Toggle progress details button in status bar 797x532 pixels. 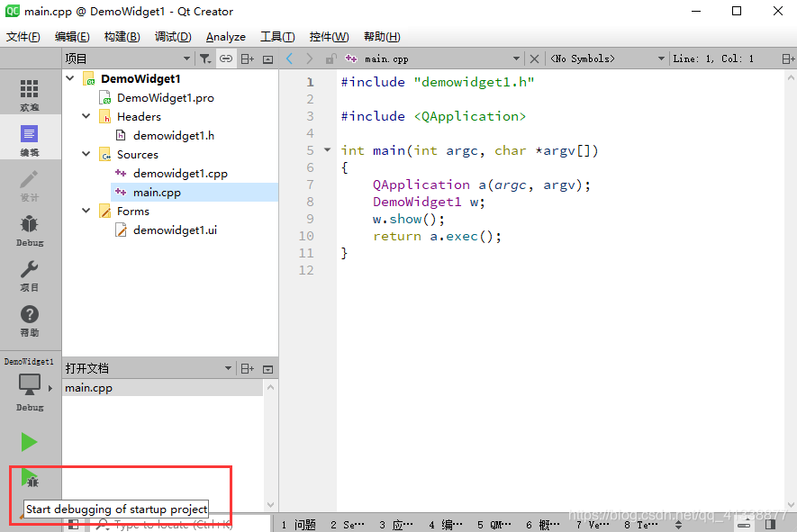(x=744, y=525)
